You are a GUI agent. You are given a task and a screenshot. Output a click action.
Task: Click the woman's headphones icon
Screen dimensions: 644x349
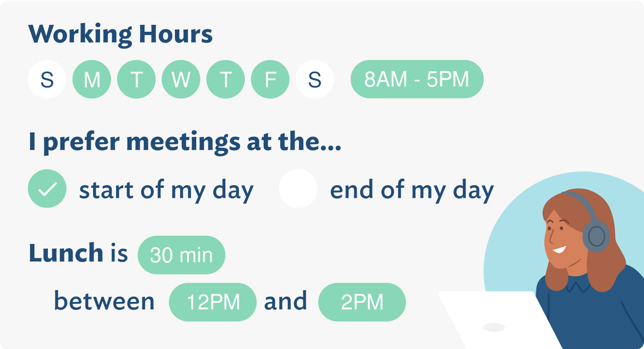click(595, 234)
